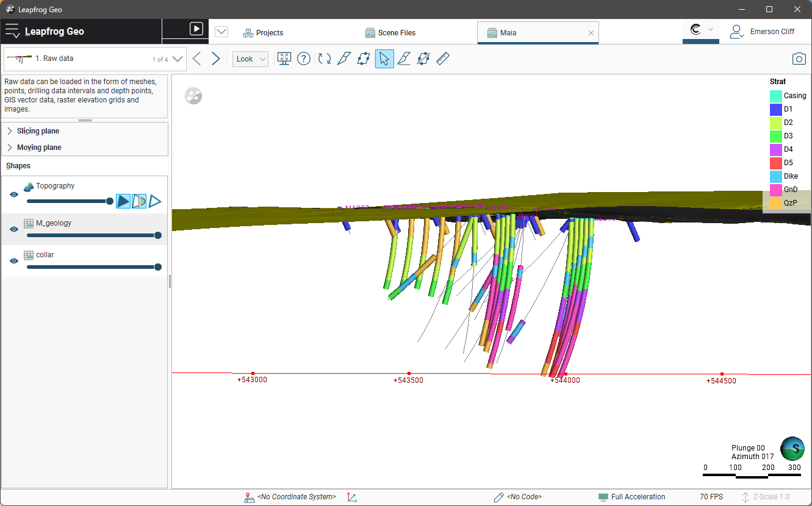Viewport: 812px width, 506px height.
Task: Click the M_geology opacity slider
Action: [92, 235]
